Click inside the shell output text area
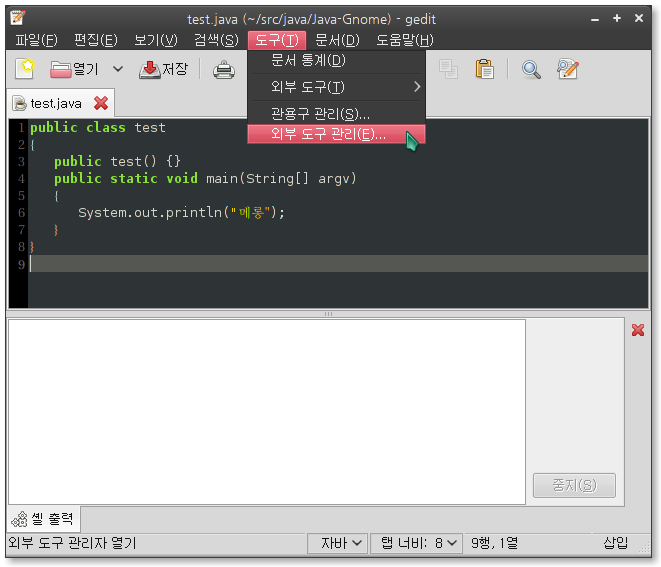The width and height of the screenshot is (661, 567). point(267,411)
